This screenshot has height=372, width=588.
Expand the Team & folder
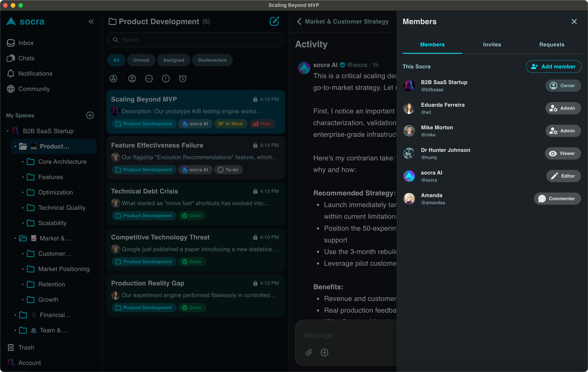(x=15, y=330)
